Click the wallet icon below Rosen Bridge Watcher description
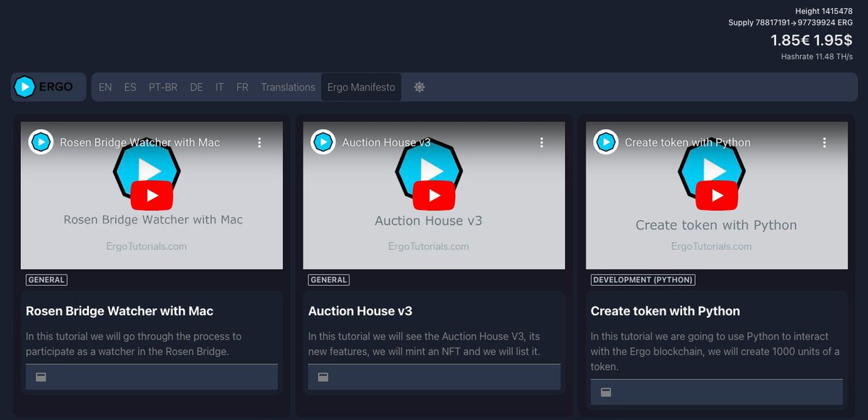 pos(39,377)
